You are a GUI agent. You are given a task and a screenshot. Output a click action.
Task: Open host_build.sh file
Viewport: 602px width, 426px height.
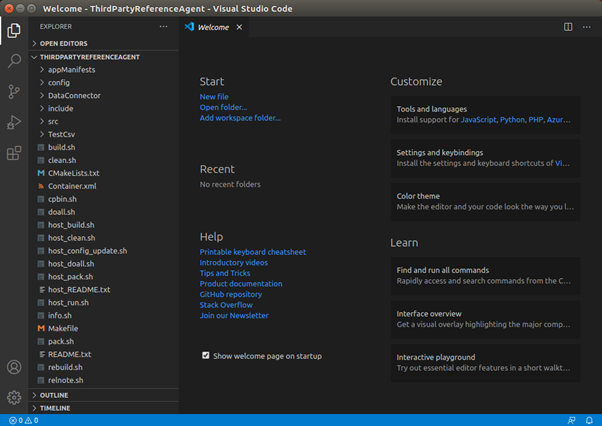click(104, 225)
